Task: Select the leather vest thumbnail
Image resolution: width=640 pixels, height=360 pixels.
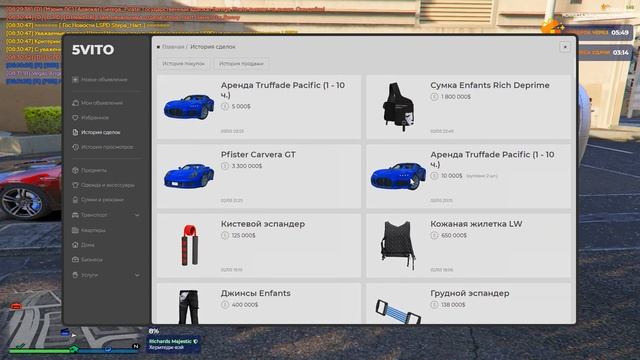Action: (398, 245)
